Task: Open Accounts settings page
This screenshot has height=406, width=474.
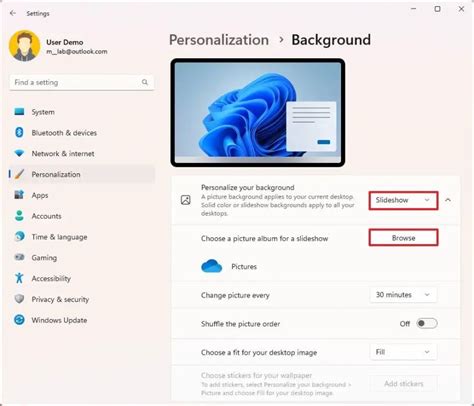Action: pyautogui.click(x=82, y=216)
